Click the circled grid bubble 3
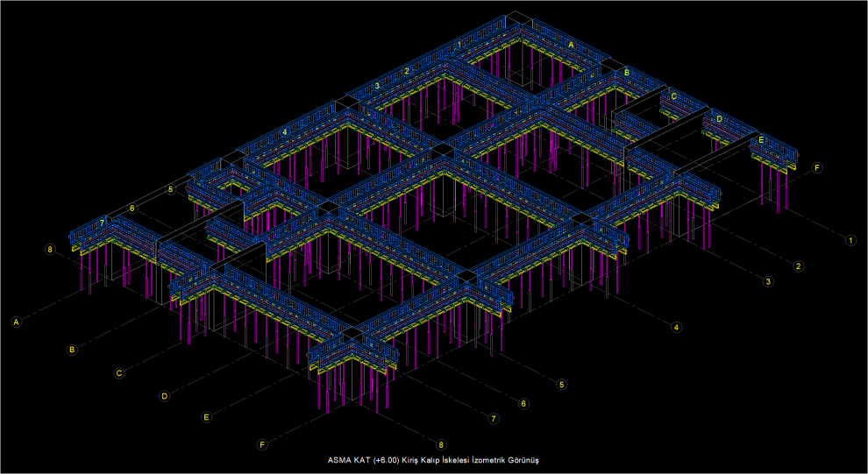 [x=768, y=281]
